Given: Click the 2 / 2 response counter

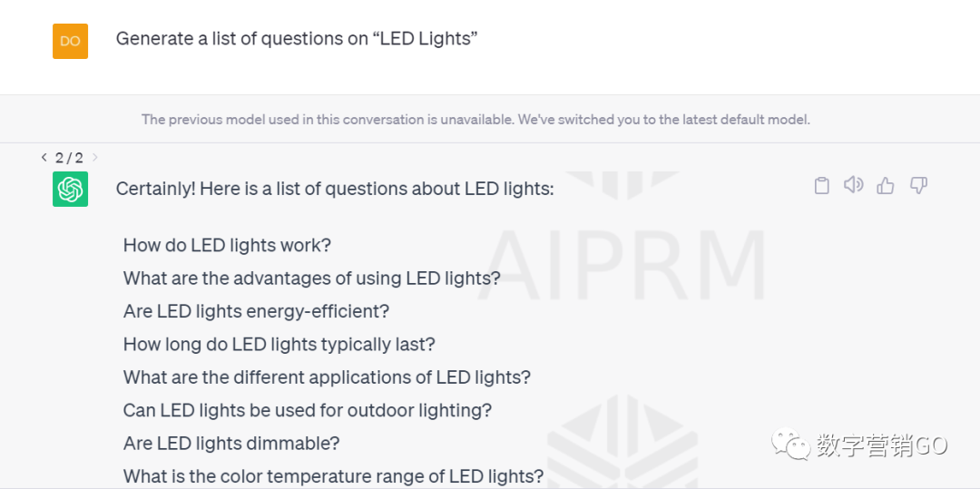Looking at the screenshot, I should coord(69,158).
